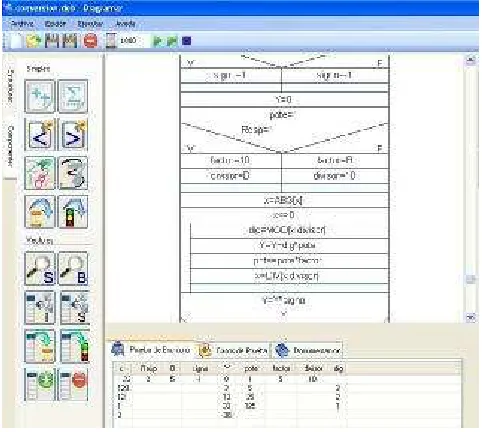Image resolution: width=482 pixels, height=432 pixels.
Task: Click the zoom page icon in toolbar
Action: [111, 41]
